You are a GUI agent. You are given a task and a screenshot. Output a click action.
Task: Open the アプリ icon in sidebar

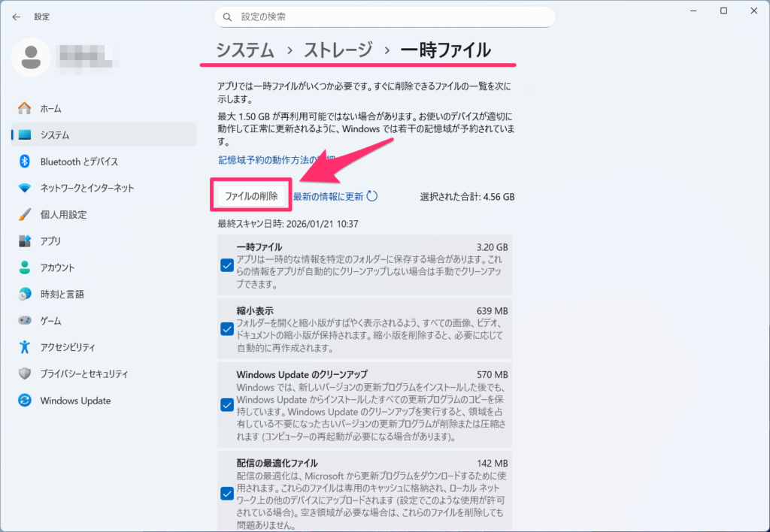pyautogui.click(x=25, y=241)
